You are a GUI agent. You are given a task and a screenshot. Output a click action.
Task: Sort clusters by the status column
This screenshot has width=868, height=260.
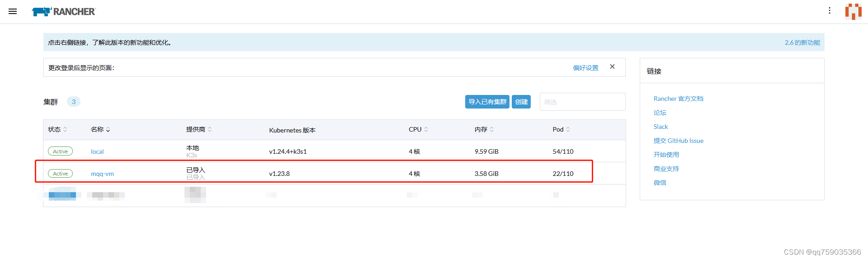[57, 129]
